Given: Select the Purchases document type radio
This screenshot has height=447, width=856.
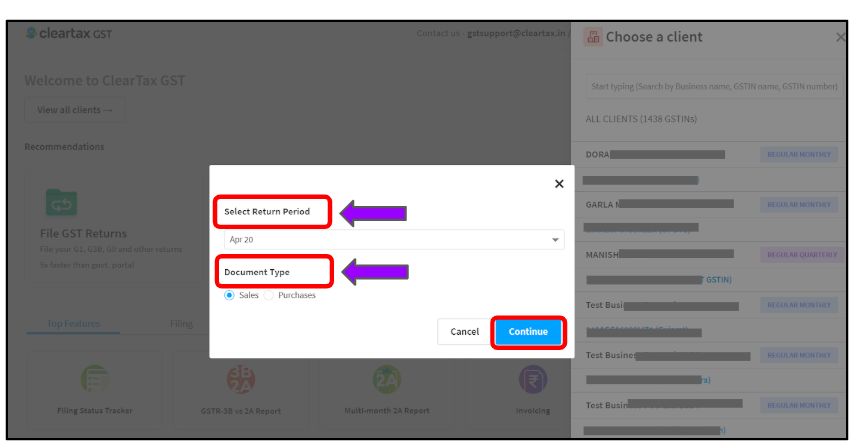Looking at the screenshot, I should [269, 295].
